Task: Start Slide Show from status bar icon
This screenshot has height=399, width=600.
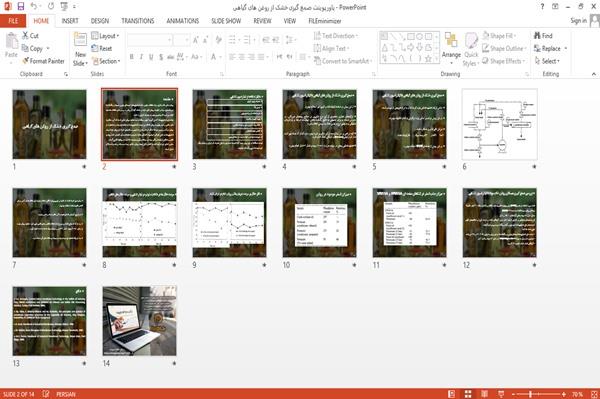Action: pyautogui.click(x=501, y=394)
